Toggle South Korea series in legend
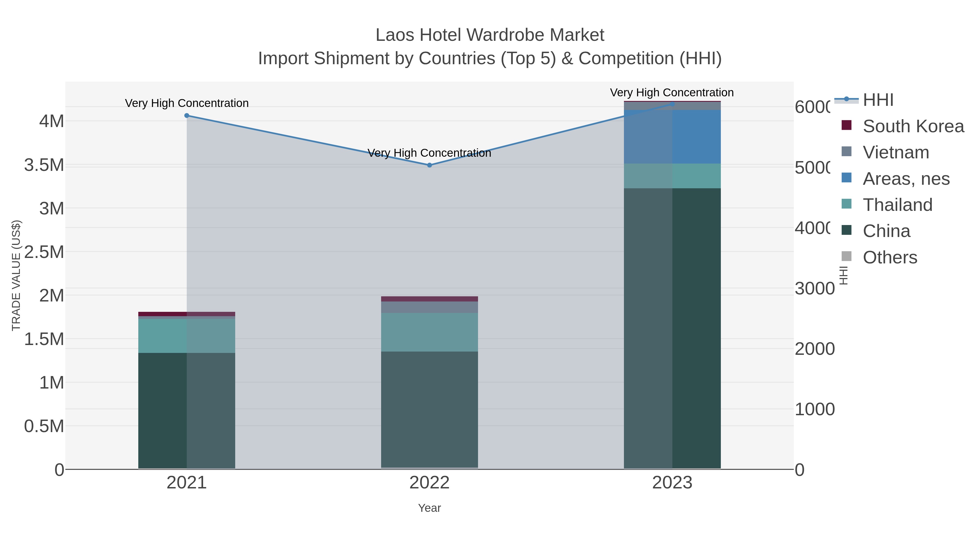Screen dimensions: 980x551 [x=902, y=126]
